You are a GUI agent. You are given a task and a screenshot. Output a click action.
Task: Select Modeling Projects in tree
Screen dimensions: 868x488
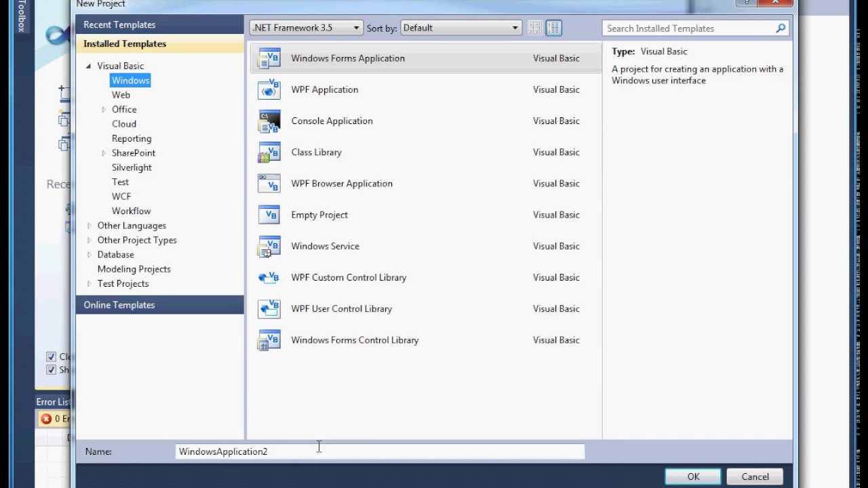(134, 269)
